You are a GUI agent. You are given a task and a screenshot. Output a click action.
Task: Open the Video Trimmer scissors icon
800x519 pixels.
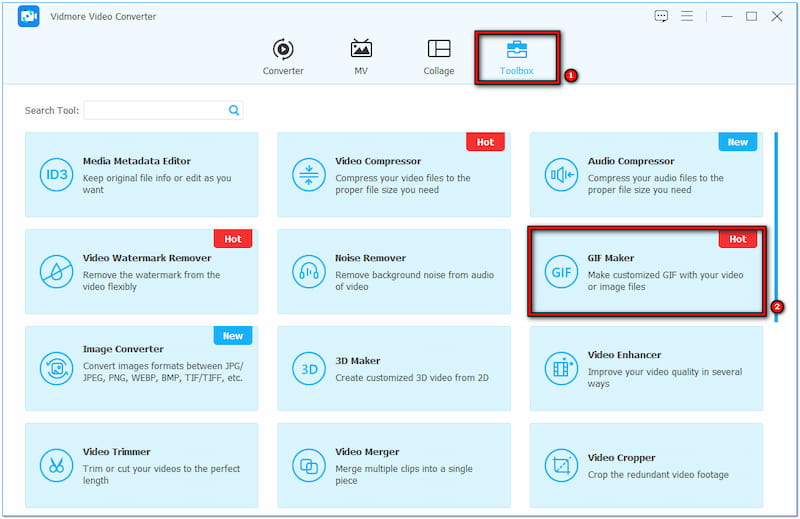tap(57, 465)
